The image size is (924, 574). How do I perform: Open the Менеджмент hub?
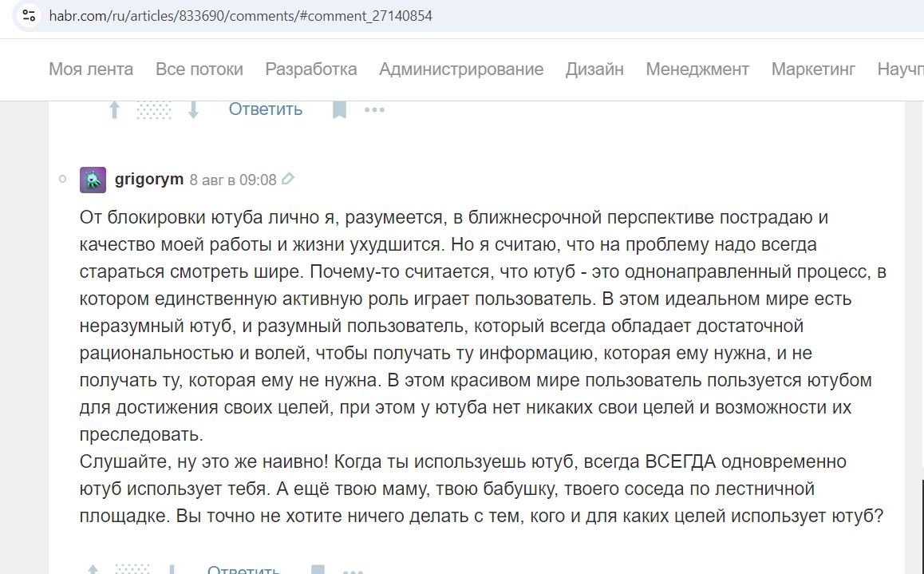697,69
